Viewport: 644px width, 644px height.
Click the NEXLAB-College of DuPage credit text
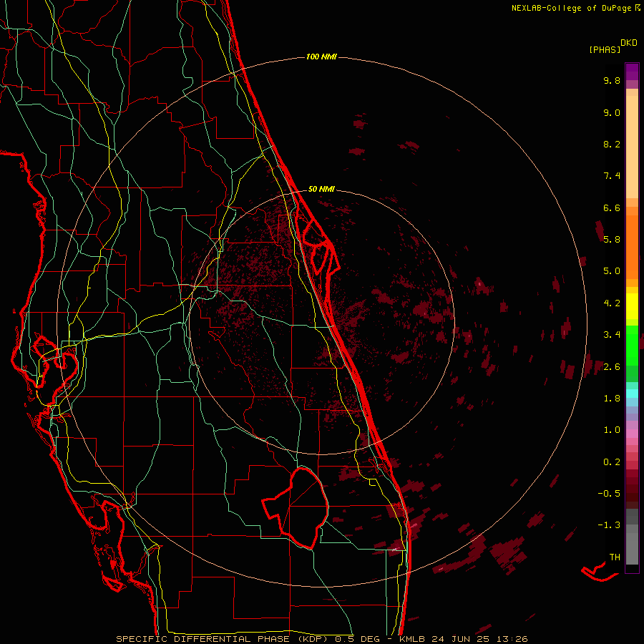coord(571,8)
